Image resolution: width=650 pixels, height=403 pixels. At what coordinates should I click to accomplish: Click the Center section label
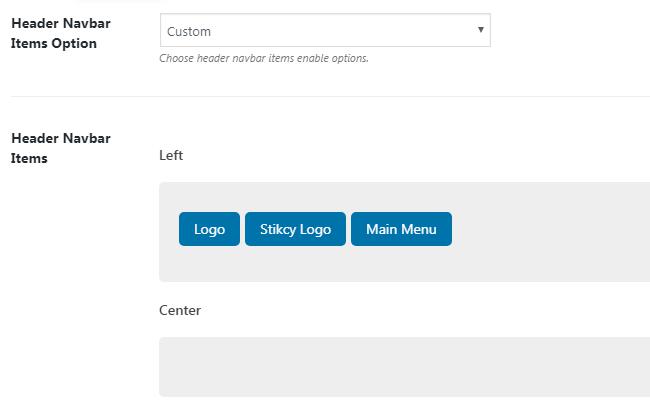[x=180, y=310]
